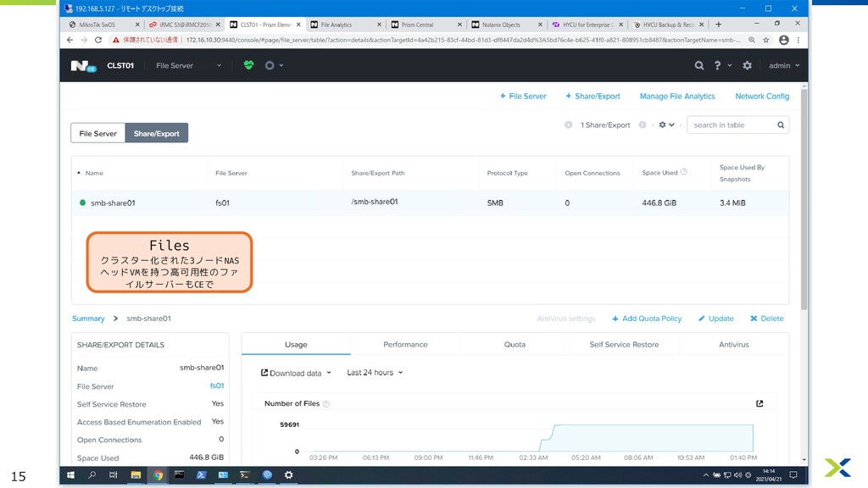
Task: Go to previous table page arrow
Action: coord(568,125)
